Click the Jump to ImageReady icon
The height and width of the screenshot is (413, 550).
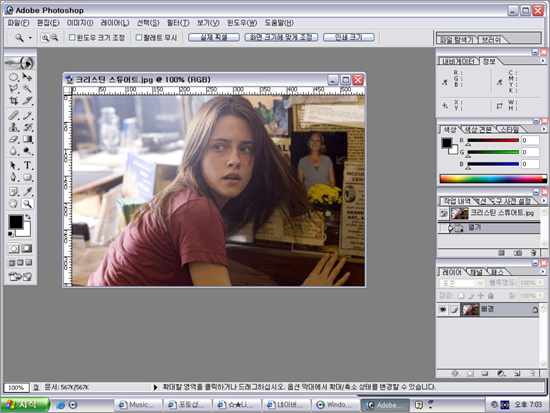point(20,277)
